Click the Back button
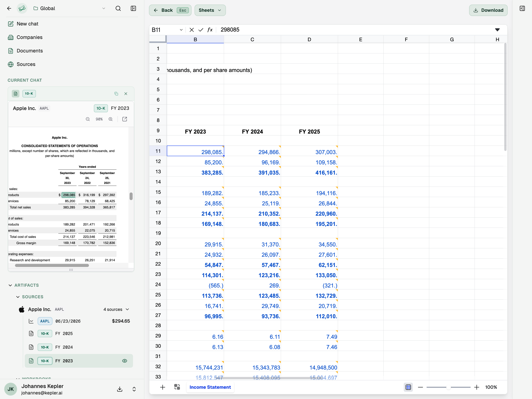Viewport: 532px width, 399px height. coord(170,10)
